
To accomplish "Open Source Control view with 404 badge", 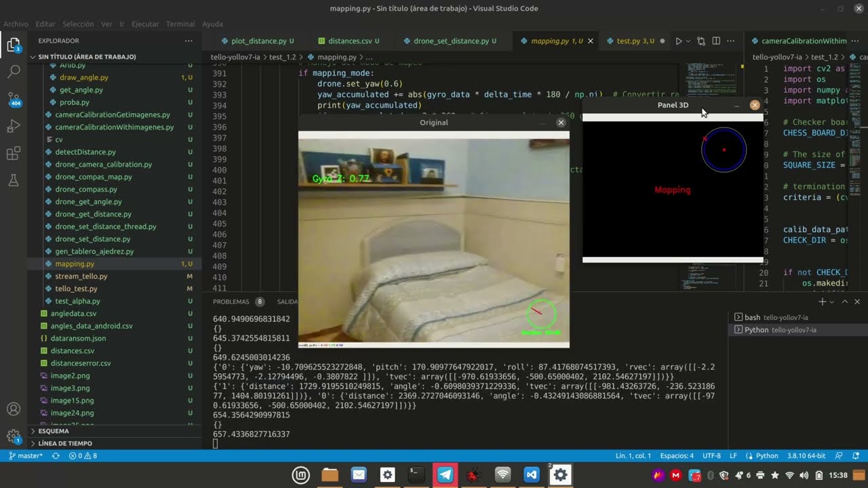I will [x=14, y=99].
